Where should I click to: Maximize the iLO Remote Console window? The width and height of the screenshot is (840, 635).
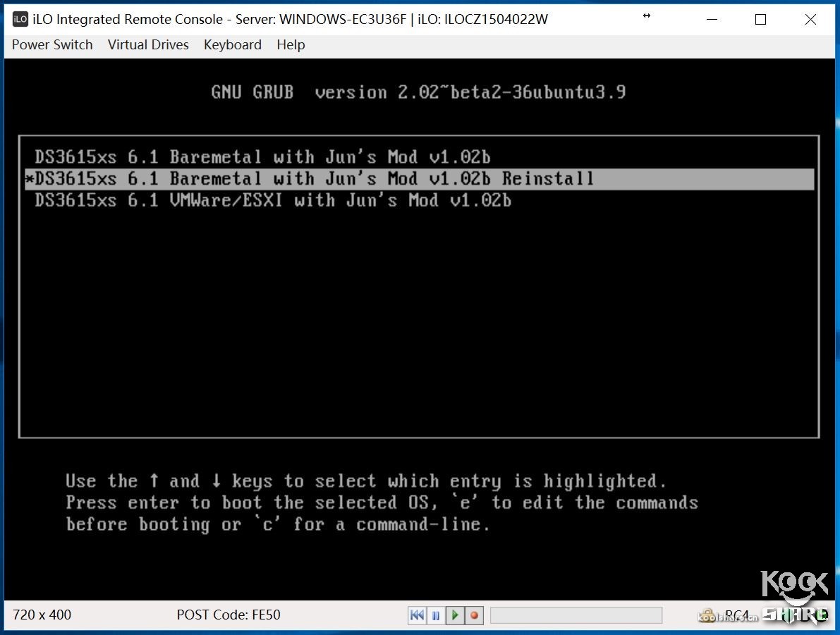pyautogui.click(x=761, y=19)
